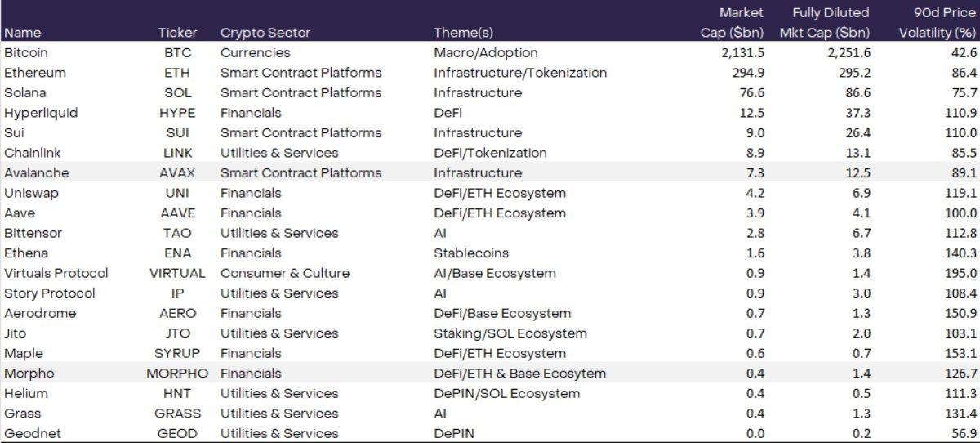Click the Name column header
Viewport: 980px width, 443px height.
[x=22, y=33]
